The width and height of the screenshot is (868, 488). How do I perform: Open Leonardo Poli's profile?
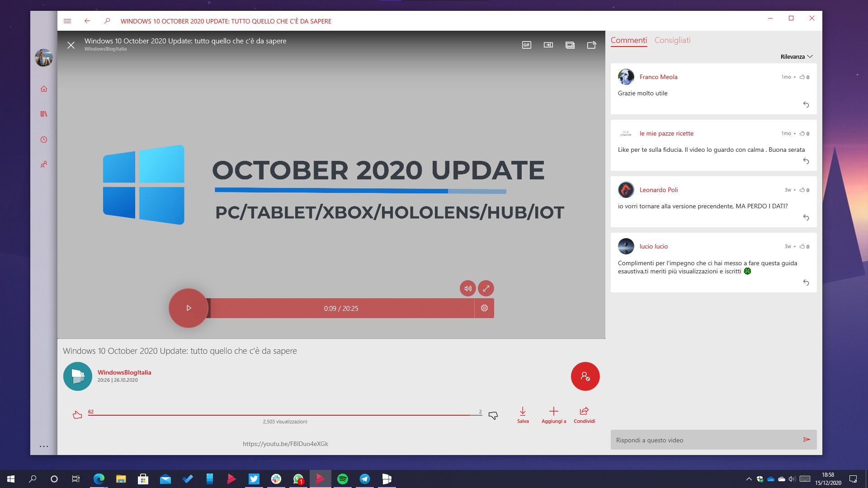[x=659, y=190]
